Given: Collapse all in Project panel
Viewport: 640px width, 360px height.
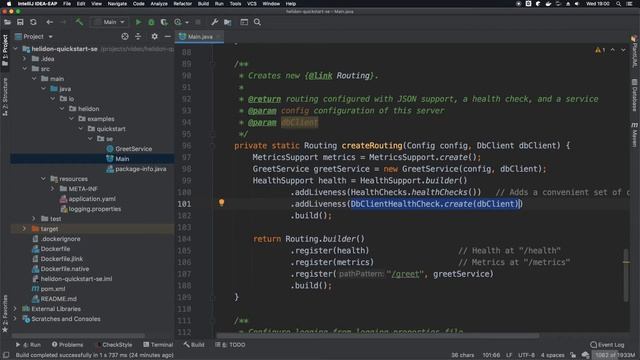Looking at the screenshot, I should point(138,37).
